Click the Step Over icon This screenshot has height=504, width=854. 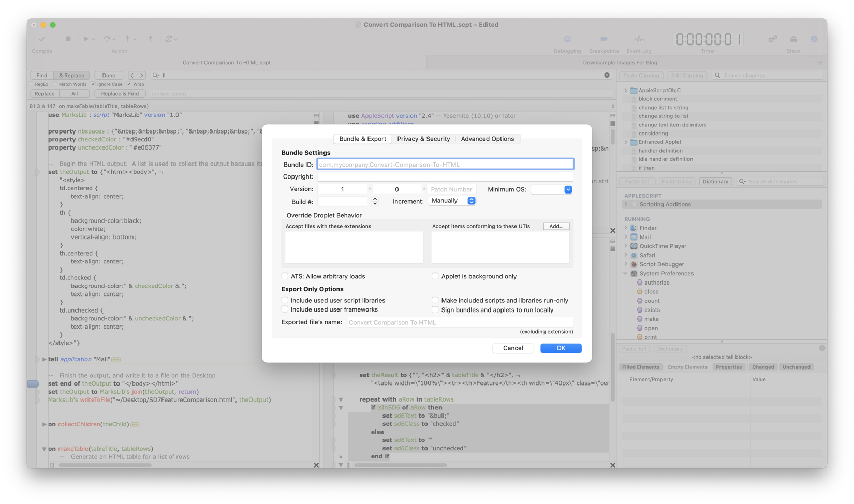tap(107, 39)
